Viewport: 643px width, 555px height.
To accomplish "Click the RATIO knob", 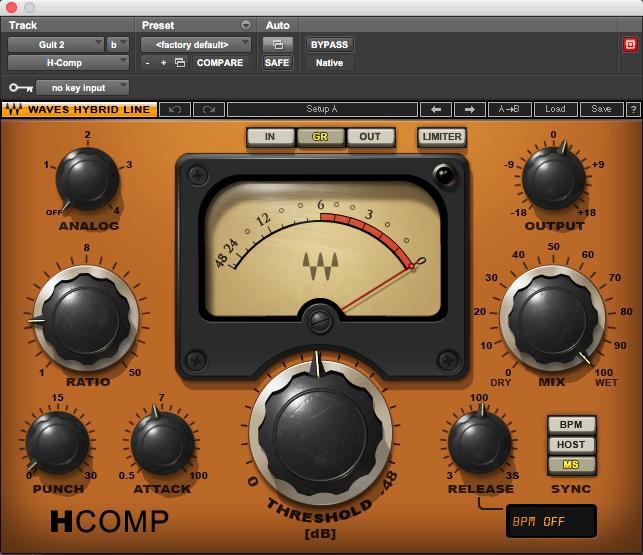I will point(86,320).
